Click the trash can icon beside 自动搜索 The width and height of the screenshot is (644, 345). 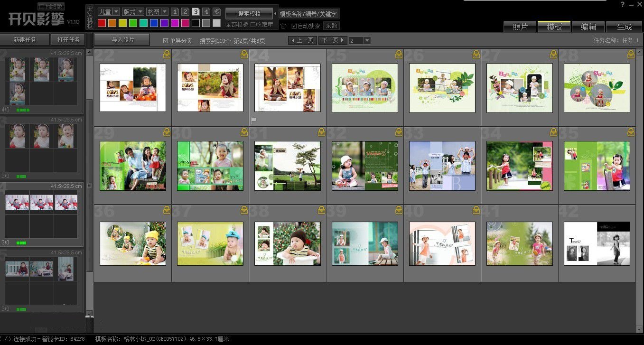click(x=283, y=26)
